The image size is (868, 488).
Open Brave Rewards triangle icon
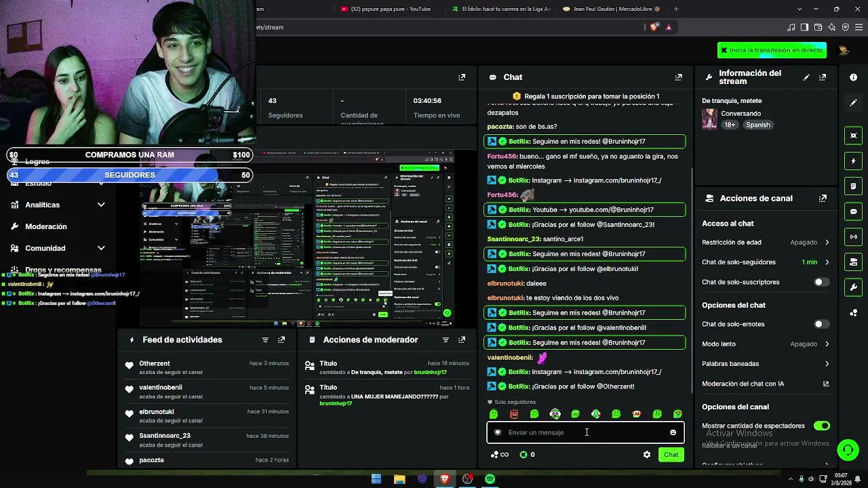669,27
